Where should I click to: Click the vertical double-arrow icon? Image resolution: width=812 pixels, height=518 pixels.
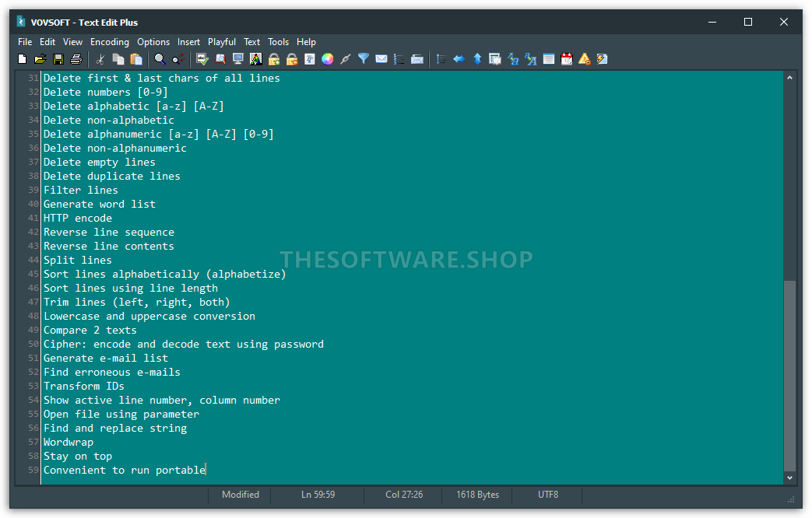coord(477,59)
